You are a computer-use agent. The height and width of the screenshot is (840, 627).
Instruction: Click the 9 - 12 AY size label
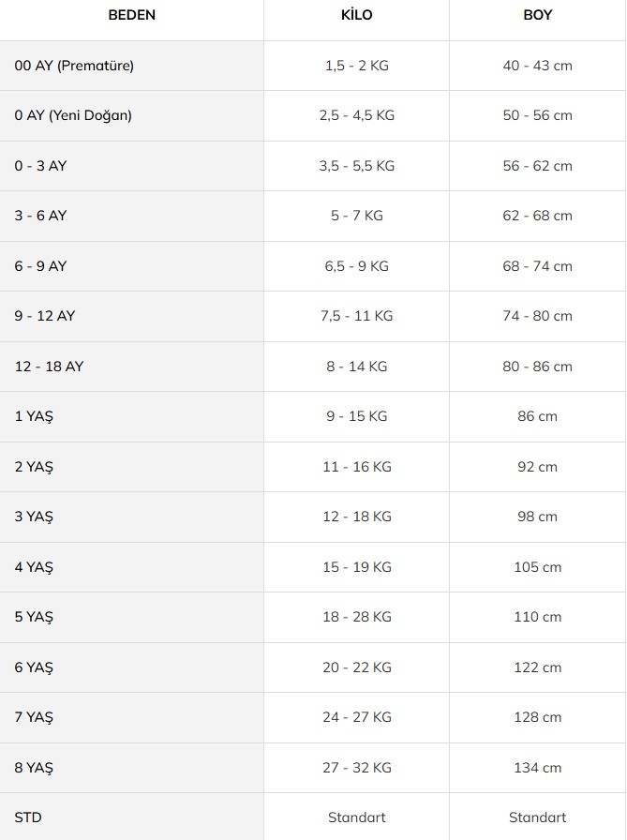click(x=45, y=316)
